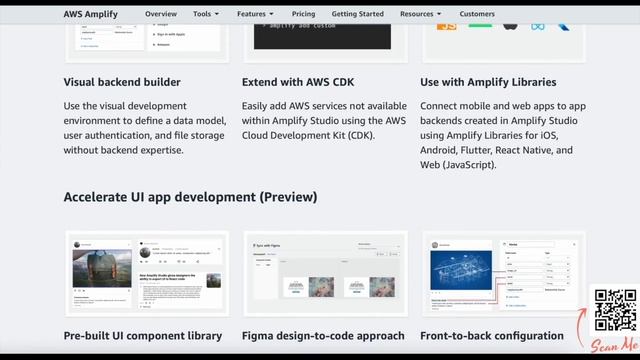Click the Front-to-back configuration title

click(x=492, y=336)
